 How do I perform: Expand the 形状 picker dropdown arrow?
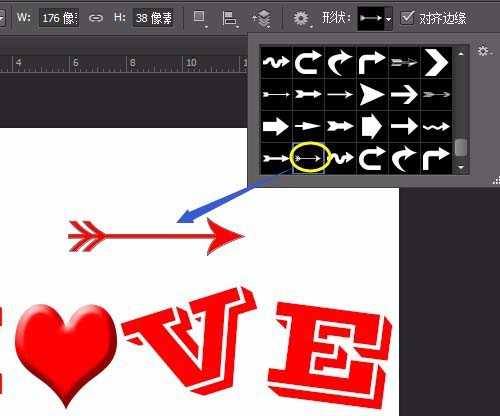pyautogui.click(x=389, y=19)
